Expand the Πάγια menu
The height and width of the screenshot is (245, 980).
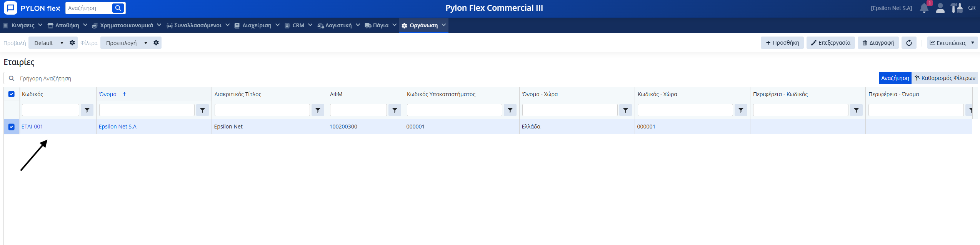[381, 25]
